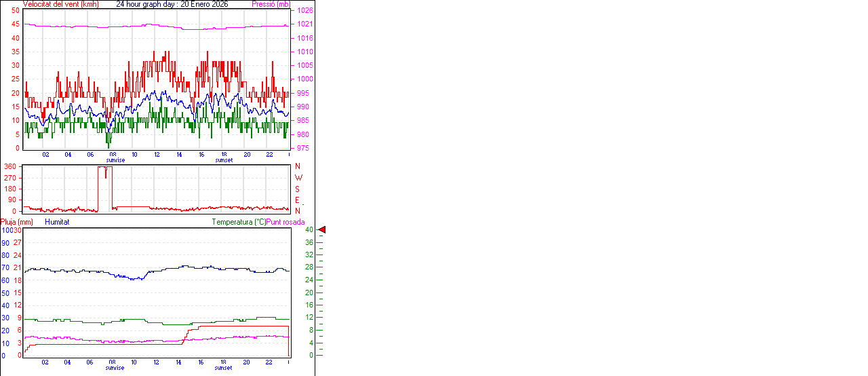Click the sunset marker under the bottom graph
The image size is (868, 376).
224,368
